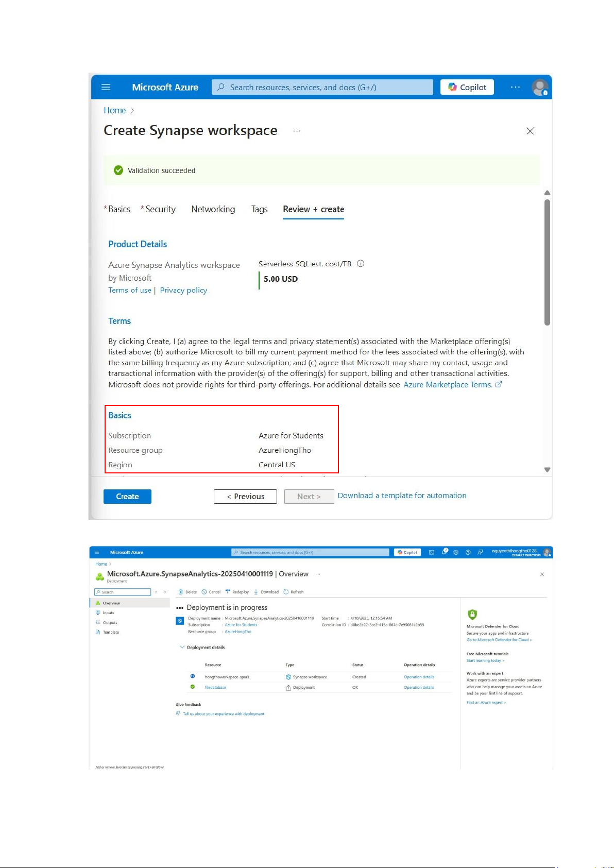The image size is (614, 868).
Task: Open the hamburger menu in the deployment Overview screen
Action: tap(96, 552)
